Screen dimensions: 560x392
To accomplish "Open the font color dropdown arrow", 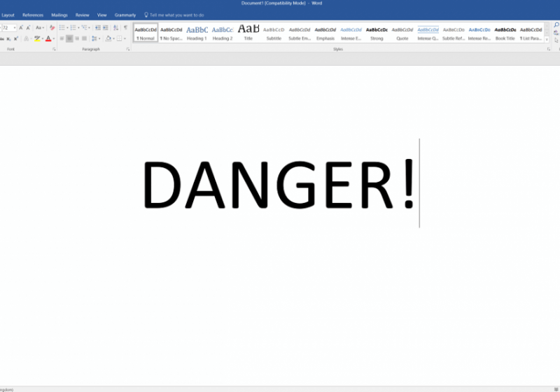I will click(54, 38).
